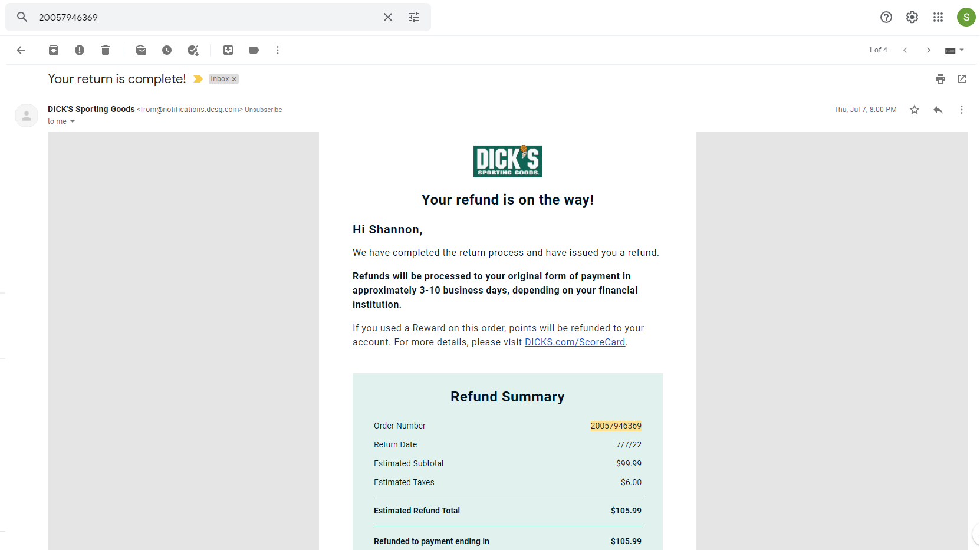980x550 pixels.
Task: Click the Estimated Taxes amount $6.00
Action: pyautogui.click(x=632, y=482)
